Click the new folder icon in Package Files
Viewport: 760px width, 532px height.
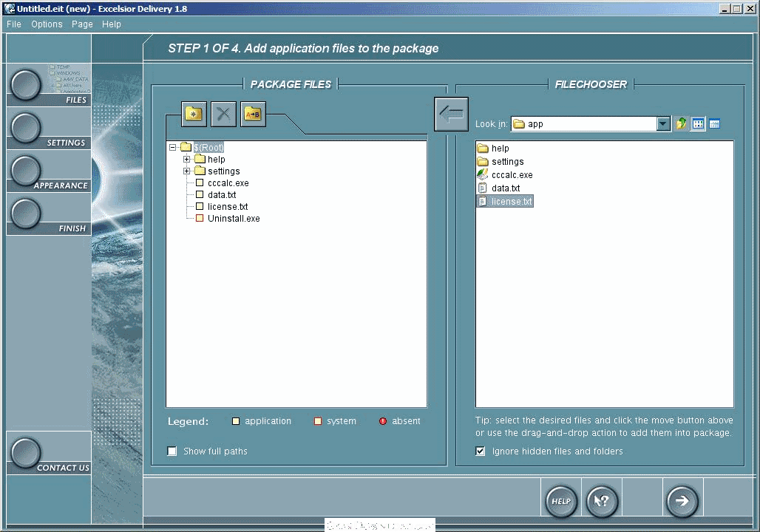tap(194, 115)
